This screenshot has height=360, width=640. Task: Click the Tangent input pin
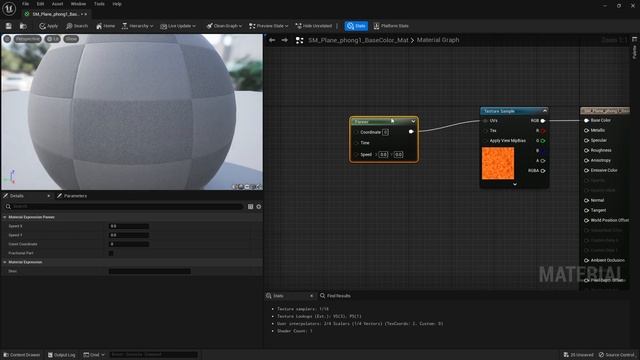pyautogui.click(x=586, y=210)
